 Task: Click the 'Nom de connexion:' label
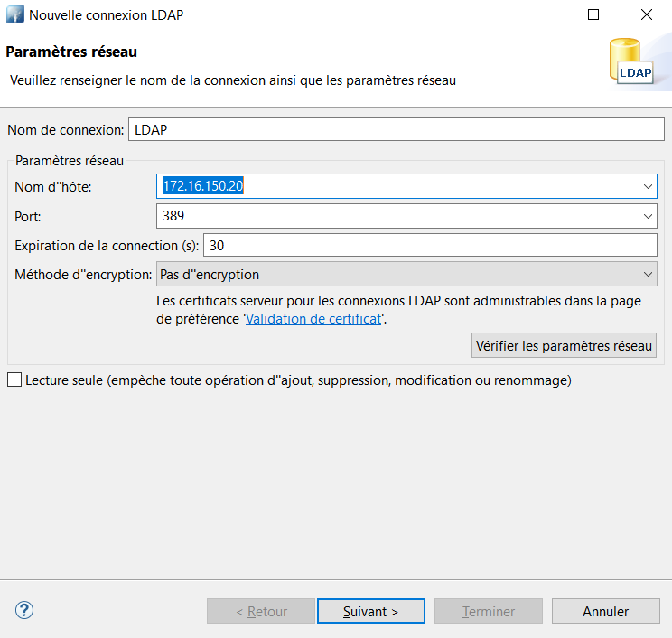point(66,130)
